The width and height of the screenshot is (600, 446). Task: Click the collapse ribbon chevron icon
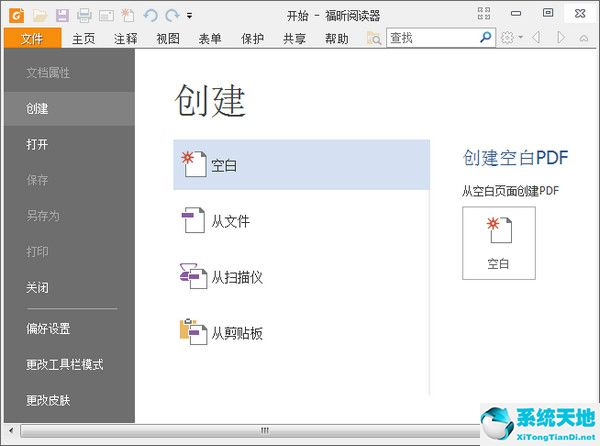[584, 38]
